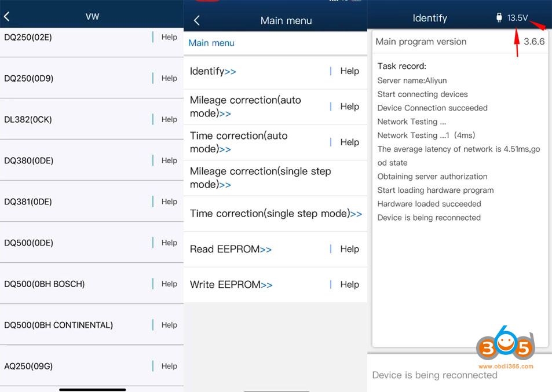
Task: Select DQ250(02E) gearbox entry
Action: click(x=29, y=37)
